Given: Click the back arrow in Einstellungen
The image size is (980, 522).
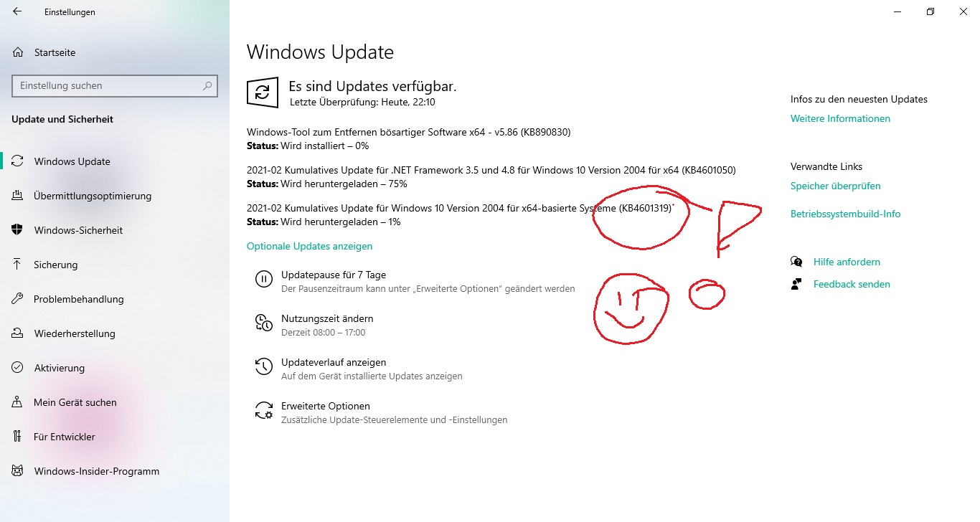Looking at the screenshot, I should click(x=17, y=11).
